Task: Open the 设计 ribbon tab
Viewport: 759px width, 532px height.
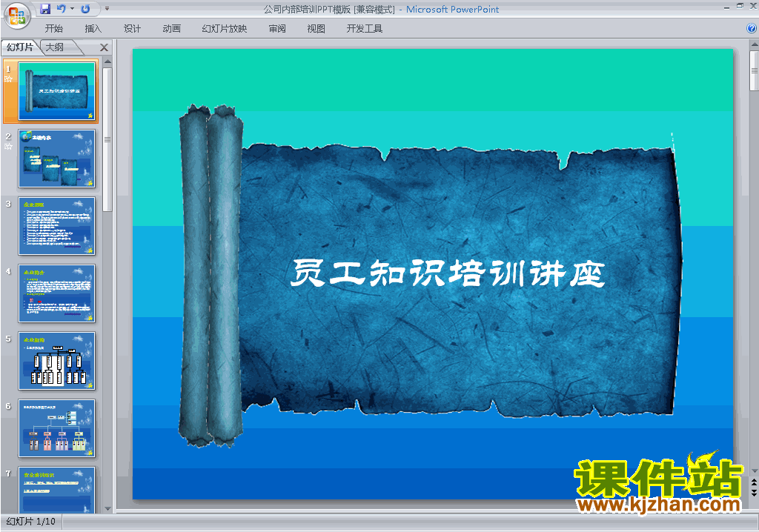Action: 132,29
